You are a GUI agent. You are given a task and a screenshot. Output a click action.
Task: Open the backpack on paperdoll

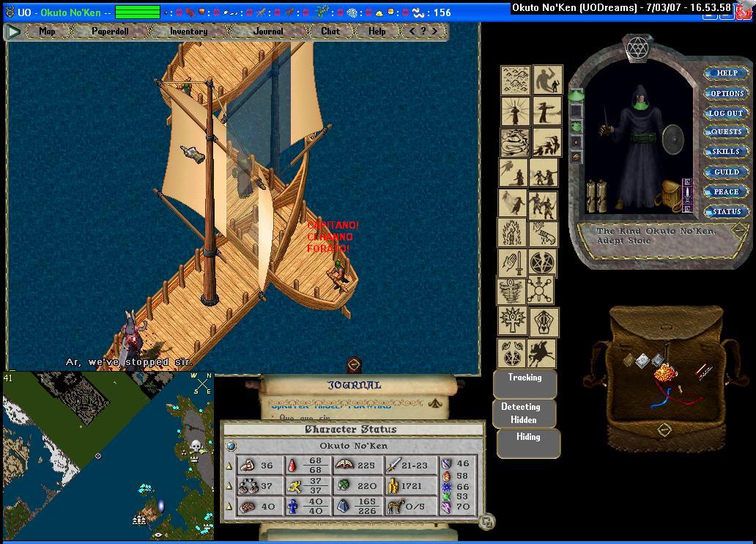[x=668, y=195]
